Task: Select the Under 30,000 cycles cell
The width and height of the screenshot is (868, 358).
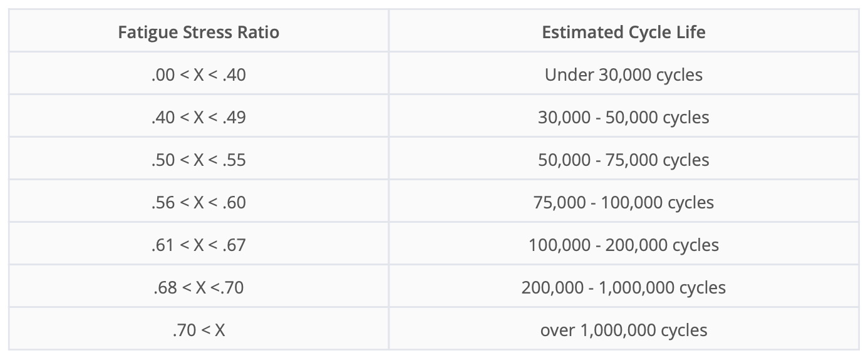Action: (623, 75)
